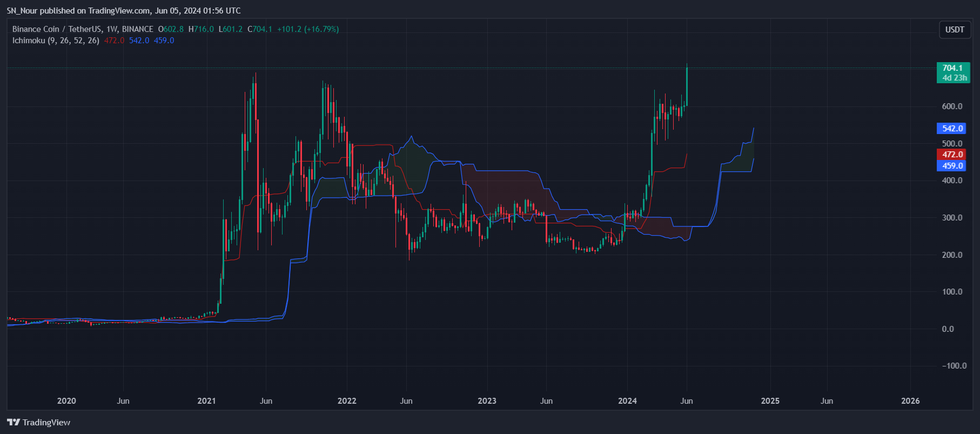Click the 2020 time axis label

click(66, 401)
